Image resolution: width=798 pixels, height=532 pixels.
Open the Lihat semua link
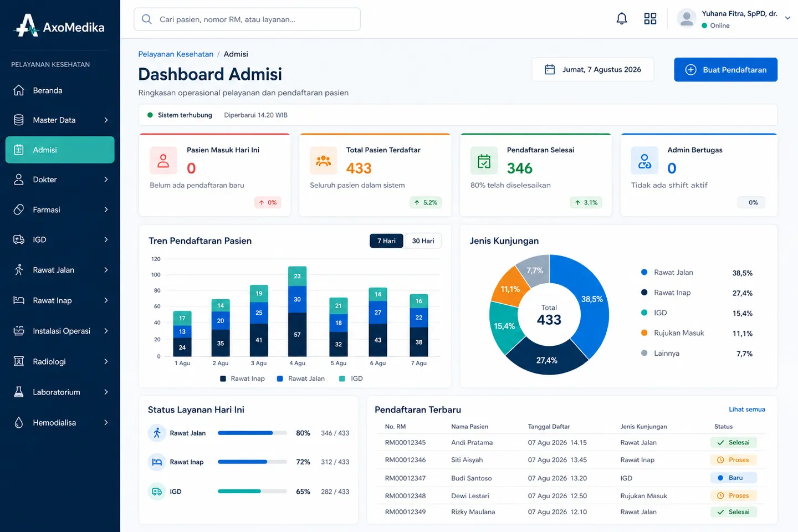[x=747, y=410]
